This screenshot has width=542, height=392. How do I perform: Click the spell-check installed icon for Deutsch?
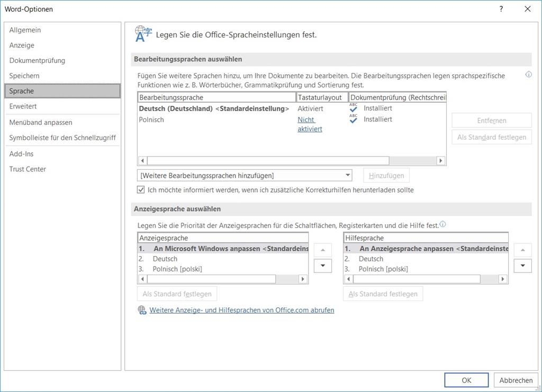click(353, 108)
